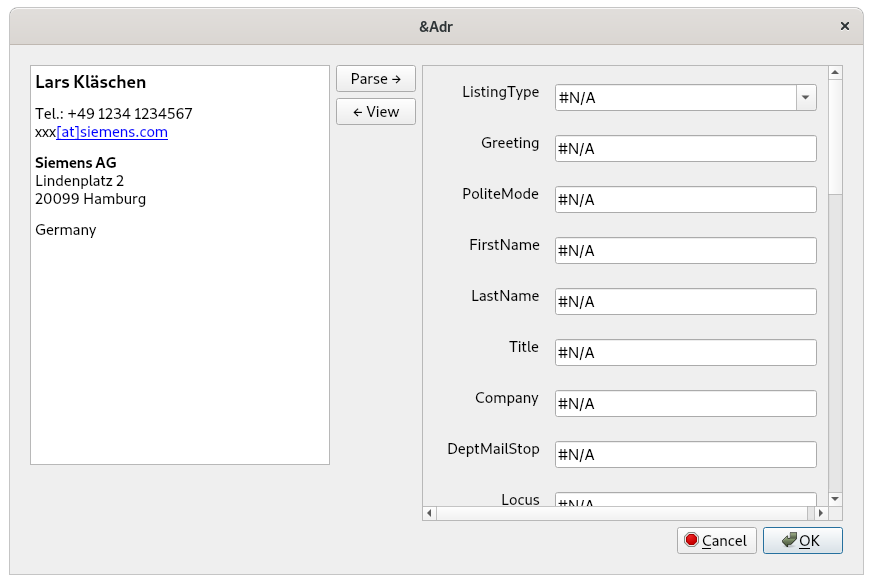Click the LastName input showing #N/A

coord(685,301)
